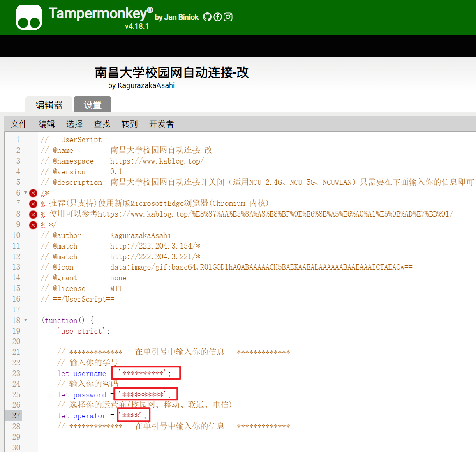Switch to the 编辑器 tab
The height and width of the screenshot is (452, 476).
49,105
